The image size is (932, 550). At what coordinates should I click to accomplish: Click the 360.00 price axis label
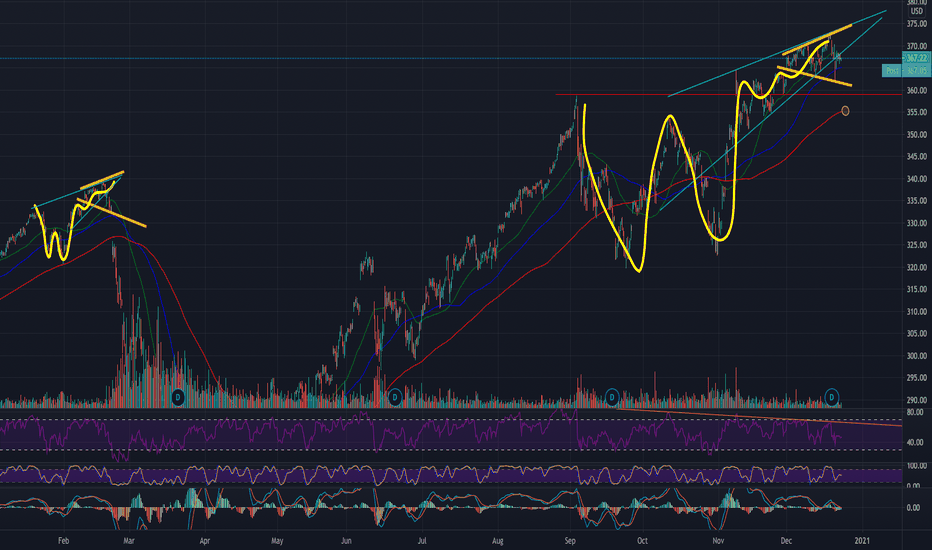917,90
